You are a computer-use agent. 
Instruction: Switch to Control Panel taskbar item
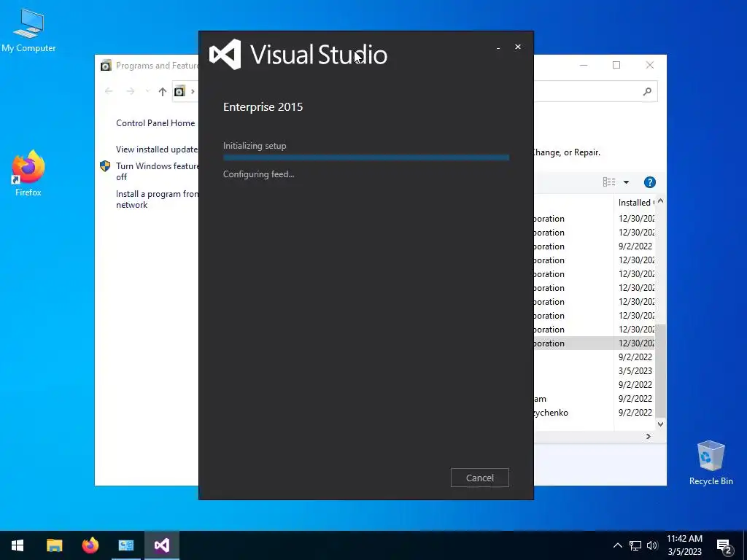point(125,545)
